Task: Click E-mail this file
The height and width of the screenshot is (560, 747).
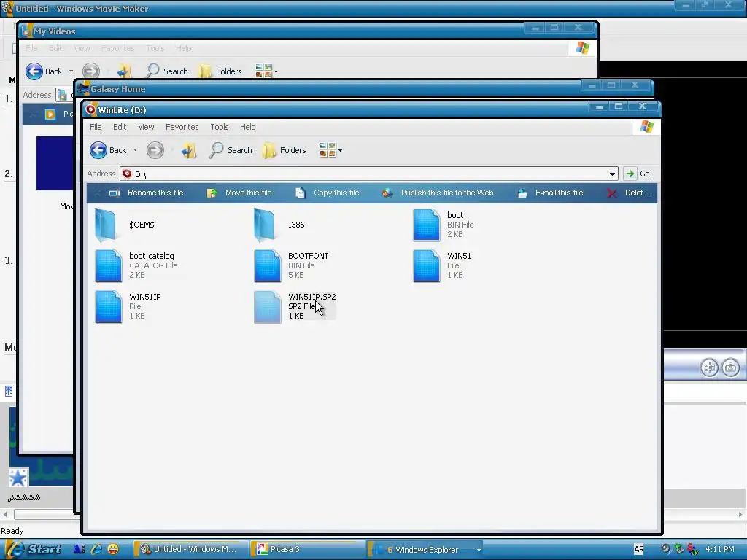Action: [550, 192]
